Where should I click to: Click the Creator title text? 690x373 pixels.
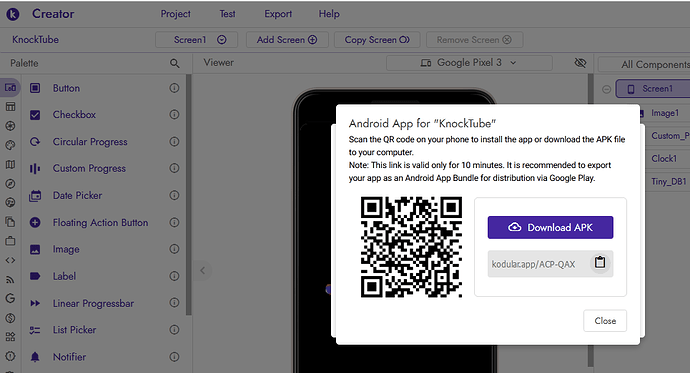pos(53,14)
